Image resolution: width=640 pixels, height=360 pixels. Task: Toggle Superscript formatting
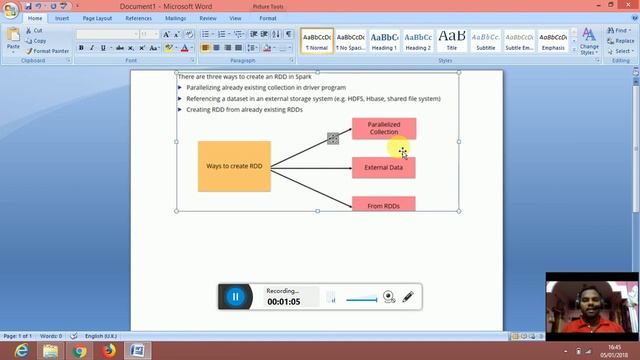tap(142, 48)
